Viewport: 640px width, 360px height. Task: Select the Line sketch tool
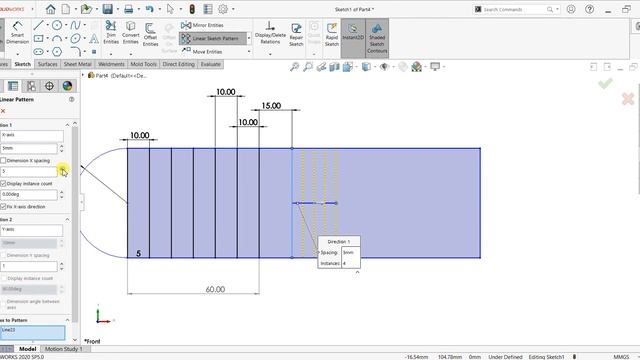[x=38, y=25]
